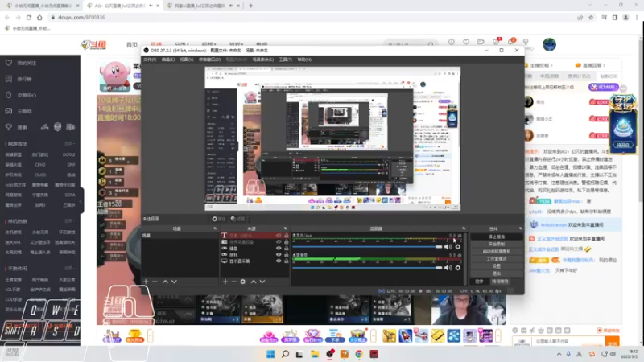
Task: Click OBS 退出 exit button
Action: [x=497, y=274]
